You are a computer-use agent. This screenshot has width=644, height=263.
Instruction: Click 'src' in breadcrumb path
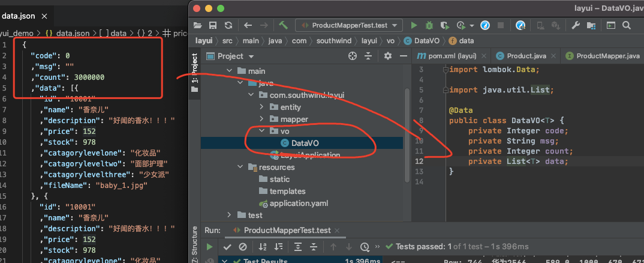click(227, 41)
